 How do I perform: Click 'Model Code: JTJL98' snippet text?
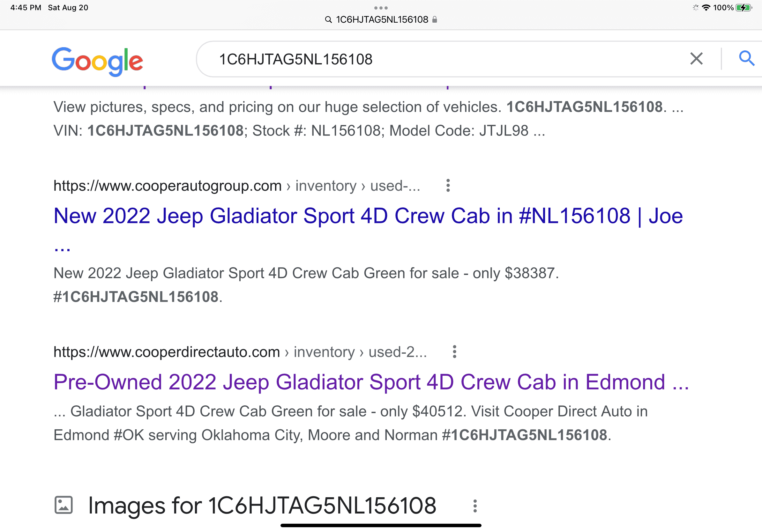[459, 131]
